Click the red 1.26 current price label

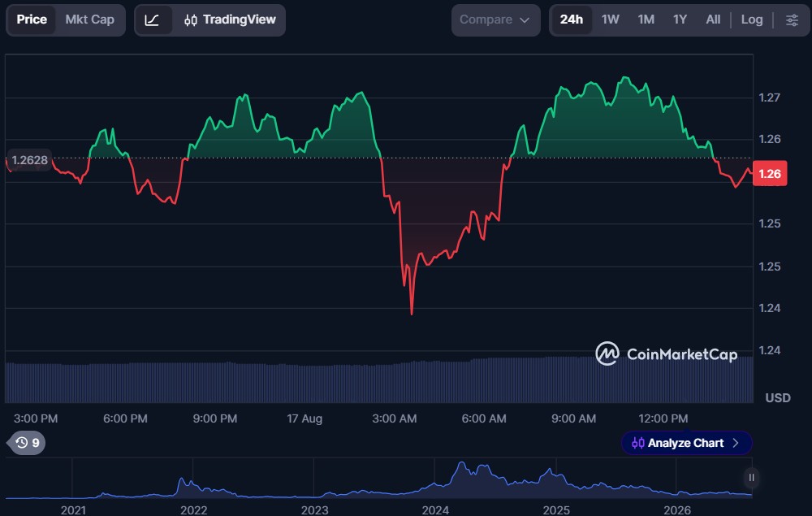tap(770, 174)
